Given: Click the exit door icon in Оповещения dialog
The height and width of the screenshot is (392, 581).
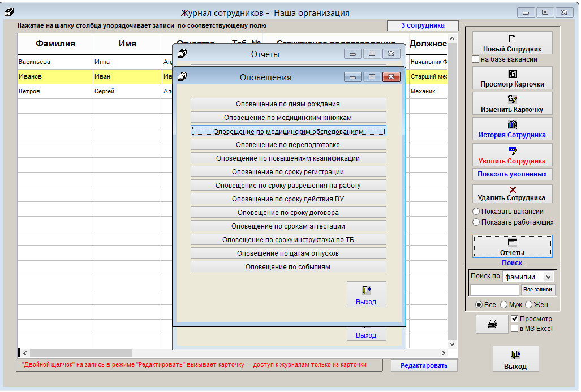Looking at the screenshot, I should (366, 290).
